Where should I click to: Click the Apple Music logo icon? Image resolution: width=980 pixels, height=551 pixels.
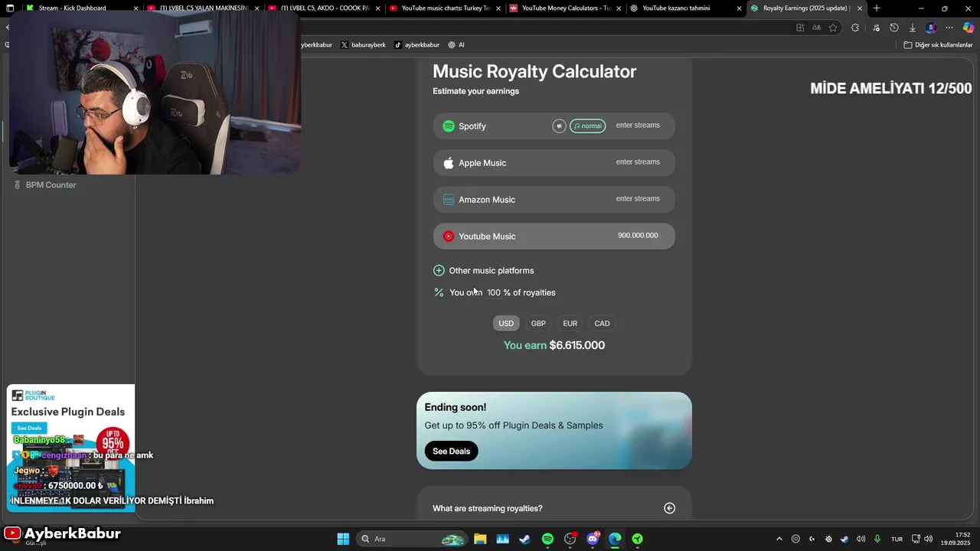[x=449, y=163]
